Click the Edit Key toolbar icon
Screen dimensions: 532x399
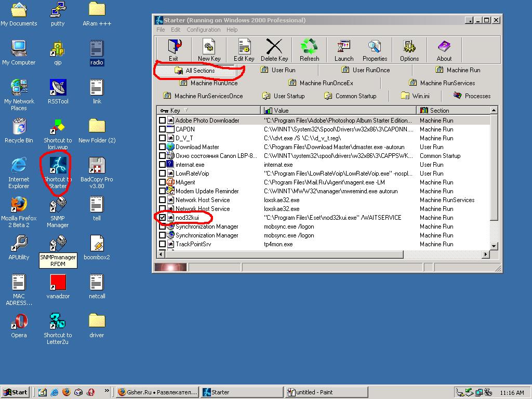pos(244,50)
